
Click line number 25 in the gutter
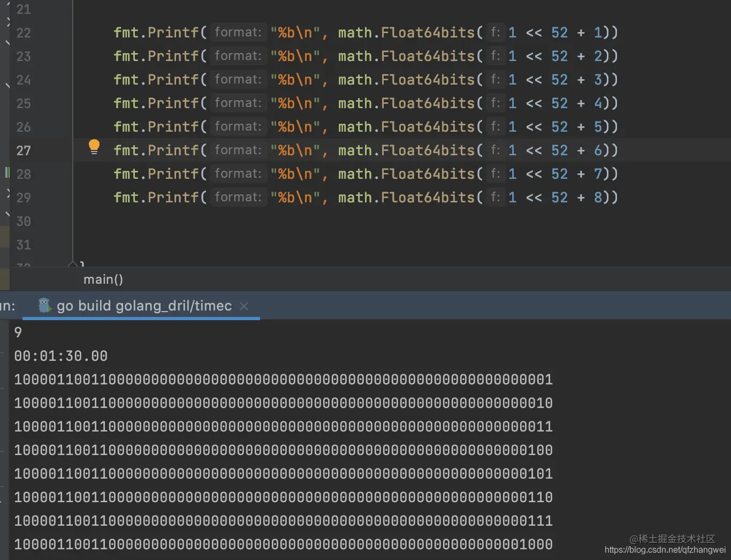point(24,104)
